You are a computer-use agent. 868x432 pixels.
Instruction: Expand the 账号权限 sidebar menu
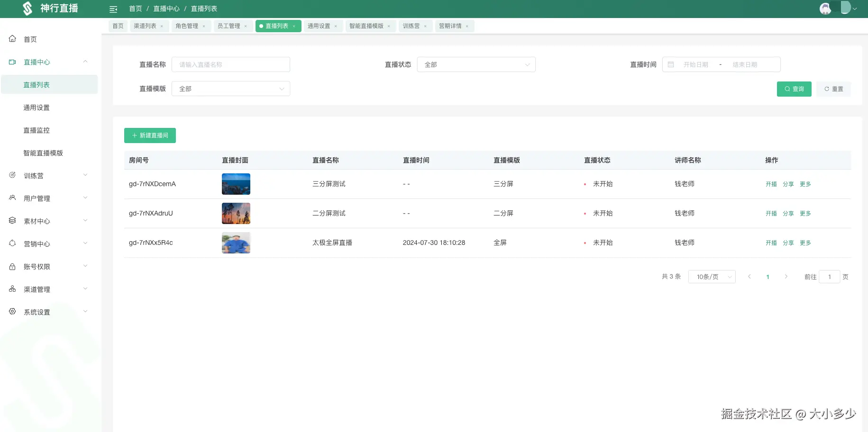(x=85, y=266)
